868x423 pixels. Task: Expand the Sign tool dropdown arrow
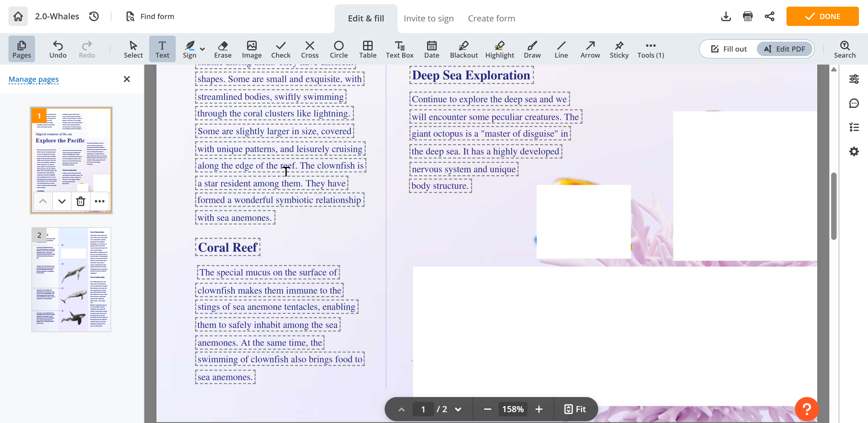203,49
